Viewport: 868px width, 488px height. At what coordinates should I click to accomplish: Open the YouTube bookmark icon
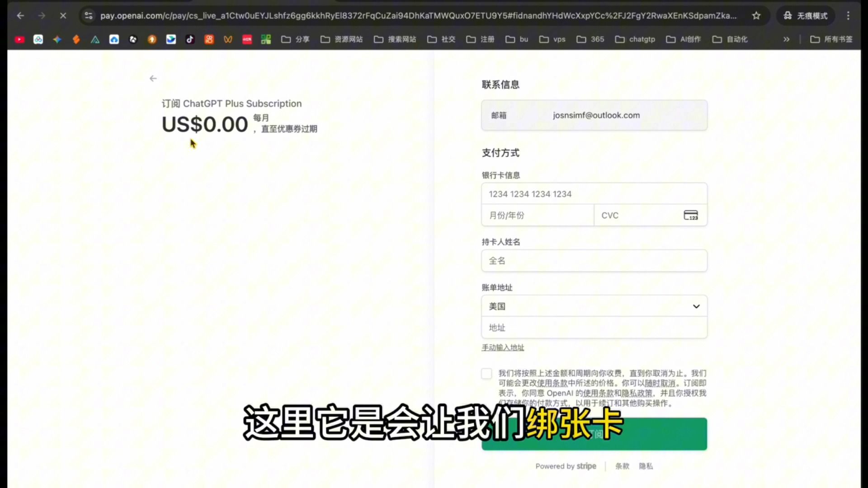[19, 40]
